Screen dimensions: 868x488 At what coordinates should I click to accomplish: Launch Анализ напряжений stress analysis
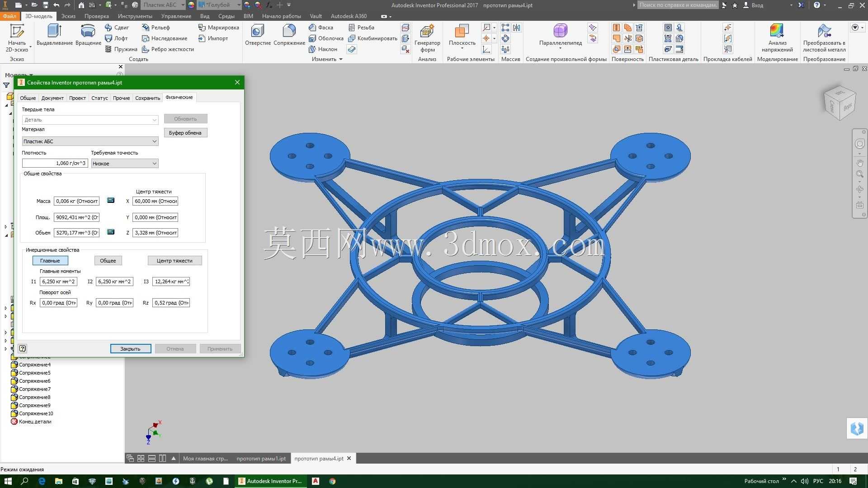pos(777,38)
